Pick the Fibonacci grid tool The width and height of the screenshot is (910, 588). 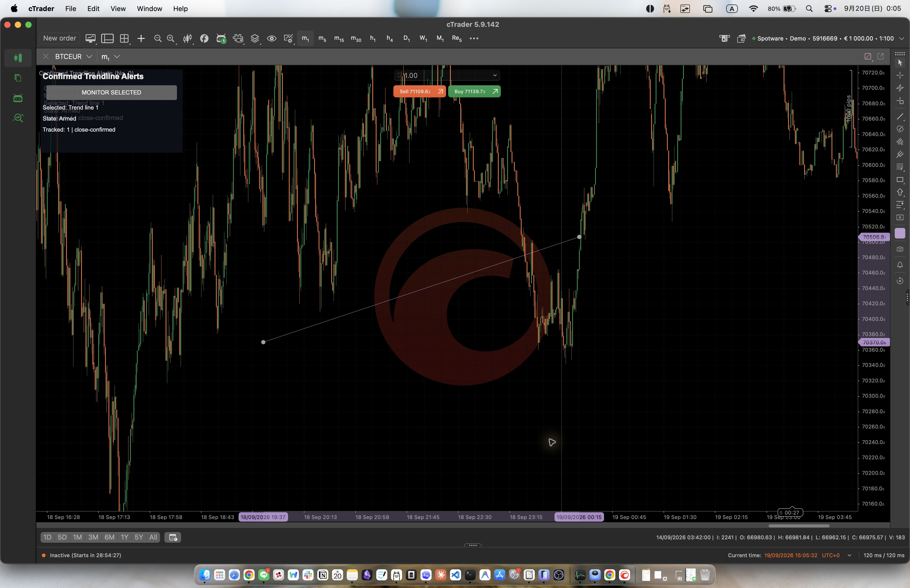pyautogui.click(x=900, y=167)
